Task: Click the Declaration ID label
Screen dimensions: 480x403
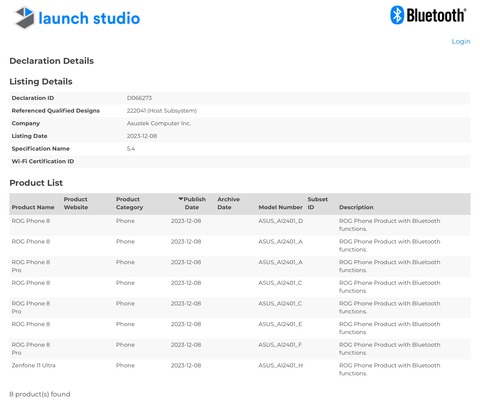Action: (33, 98)
